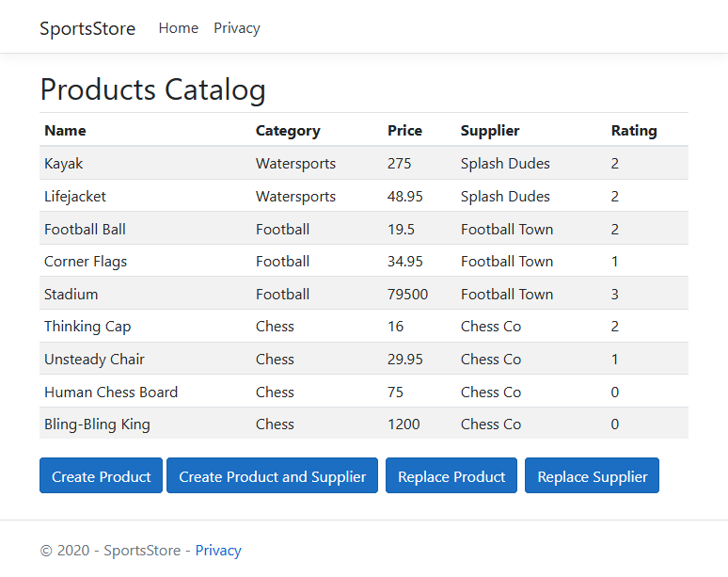This screenshot has width=728, height=577.
Task: Click the Rating column header
Action: click(x=634, y=131)
